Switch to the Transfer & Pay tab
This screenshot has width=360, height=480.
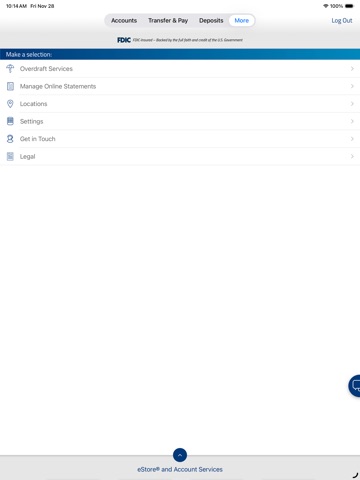(168, 21)
